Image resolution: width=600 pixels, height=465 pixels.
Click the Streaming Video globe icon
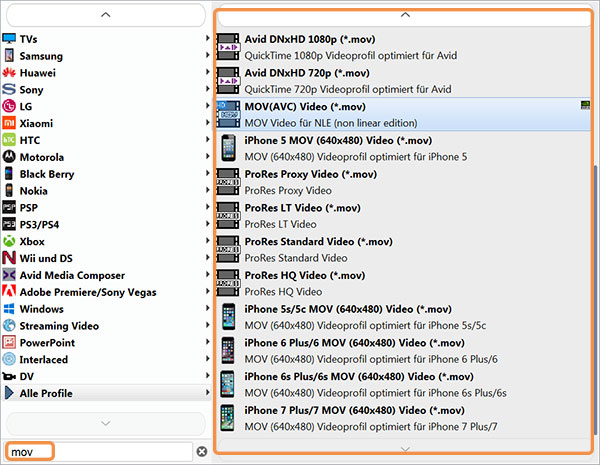pyautogui.click(x=9, y=325)
